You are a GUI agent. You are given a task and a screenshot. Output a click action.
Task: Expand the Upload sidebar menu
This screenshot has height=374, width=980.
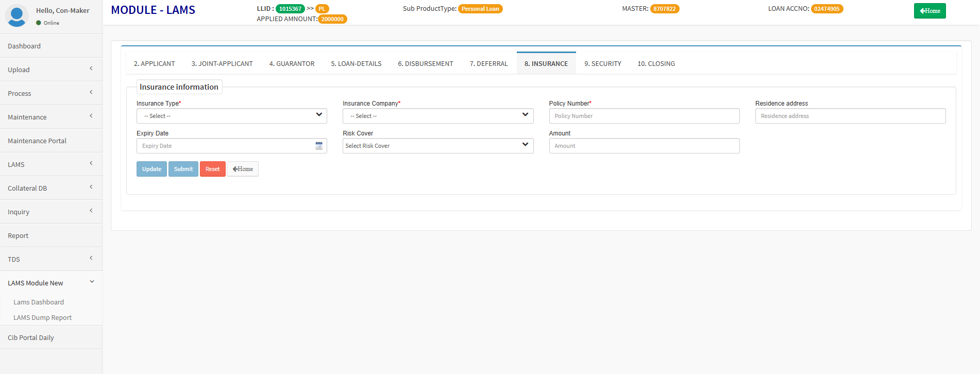(51, 70)
